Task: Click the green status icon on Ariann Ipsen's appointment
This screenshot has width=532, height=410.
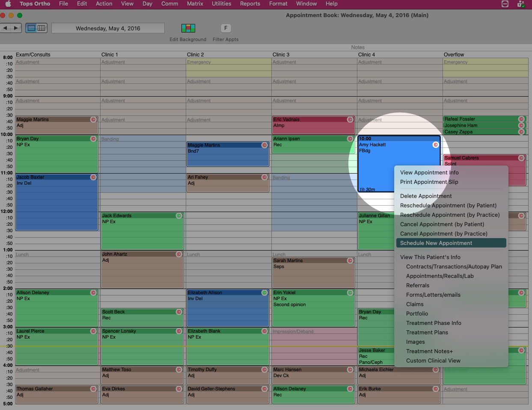Action: 350,139
